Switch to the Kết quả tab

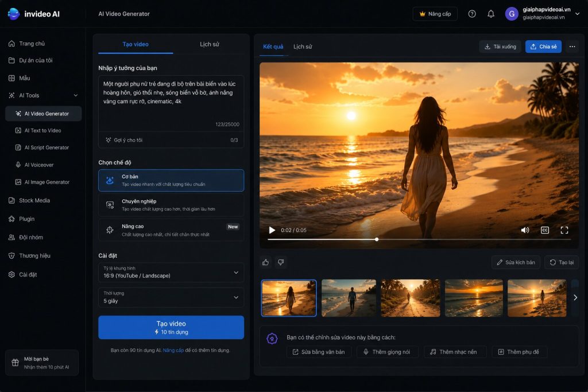pos(273,46)
